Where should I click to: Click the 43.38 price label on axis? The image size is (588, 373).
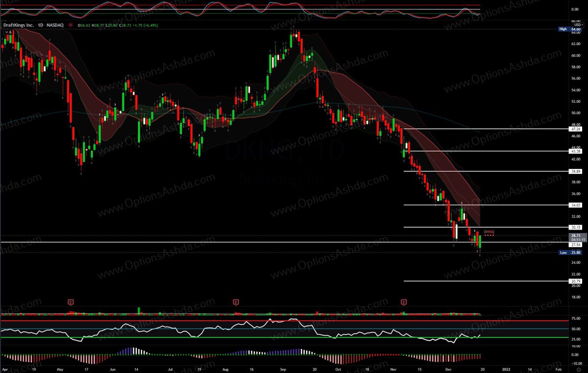tap(576, 151)
